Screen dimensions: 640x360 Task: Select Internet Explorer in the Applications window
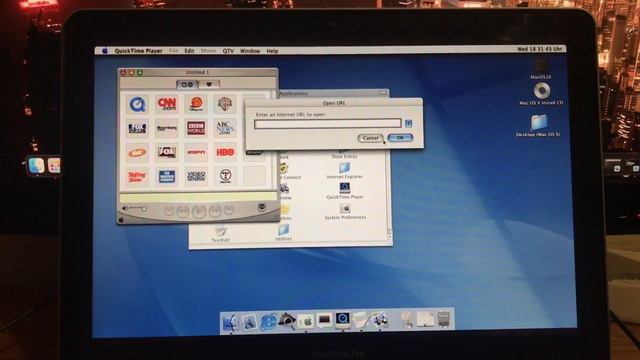344,171
